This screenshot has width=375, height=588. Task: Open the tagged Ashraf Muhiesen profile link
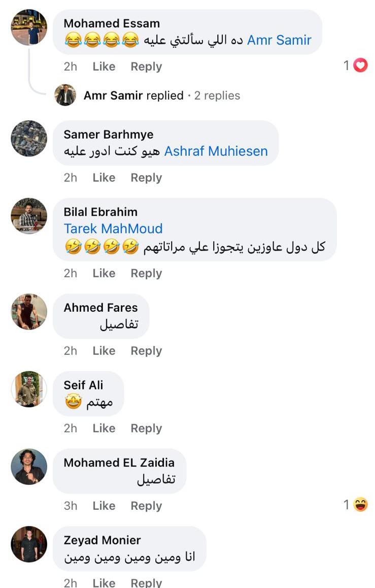216,151
